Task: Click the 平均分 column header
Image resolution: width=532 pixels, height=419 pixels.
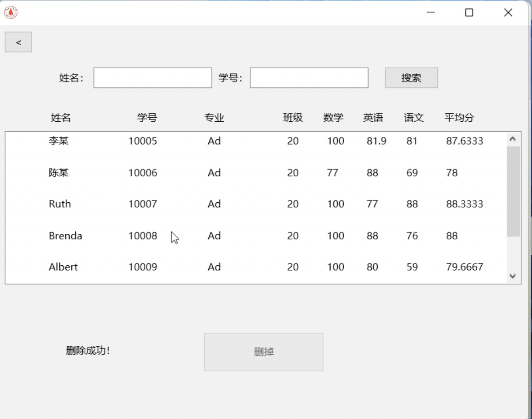Action: [459, 118]
